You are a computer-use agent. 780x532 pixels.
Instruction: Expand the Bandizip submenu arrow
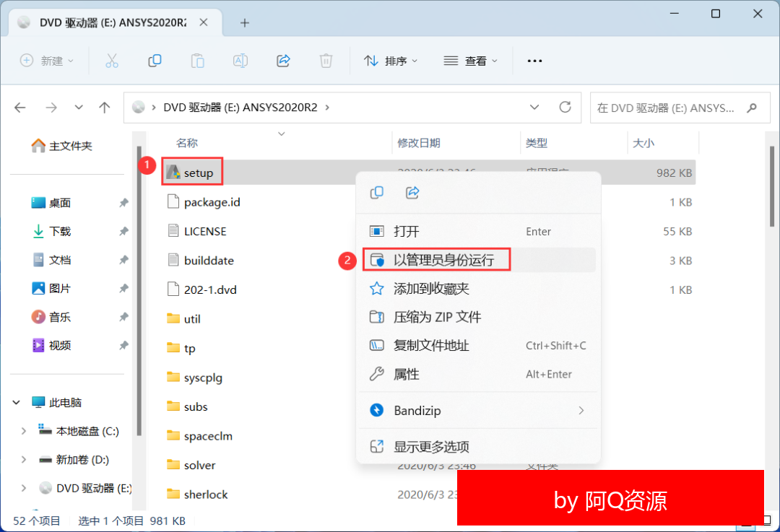[581, 410]
